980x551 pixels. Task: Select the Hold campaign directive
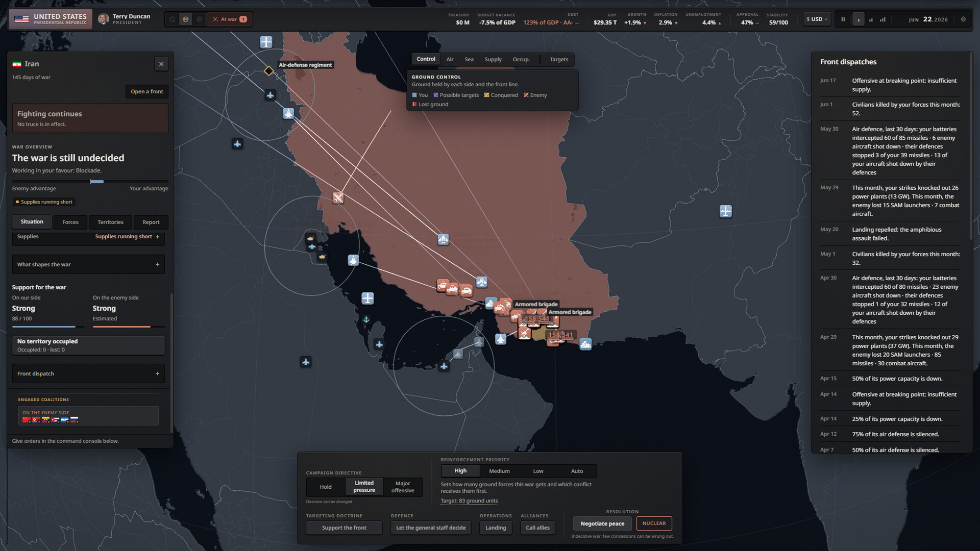click(x=326, y=487)
